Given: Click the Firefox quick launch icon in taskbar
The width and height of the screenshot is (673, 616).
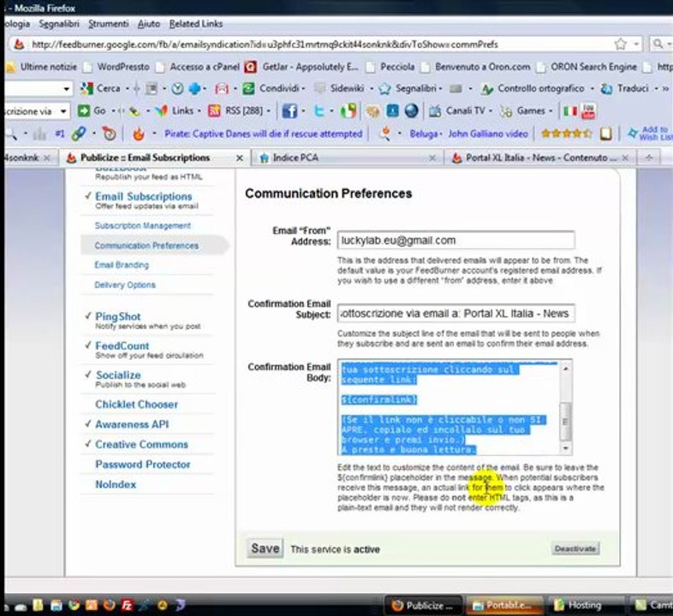Looking at the screenshot, I should 109,605.
